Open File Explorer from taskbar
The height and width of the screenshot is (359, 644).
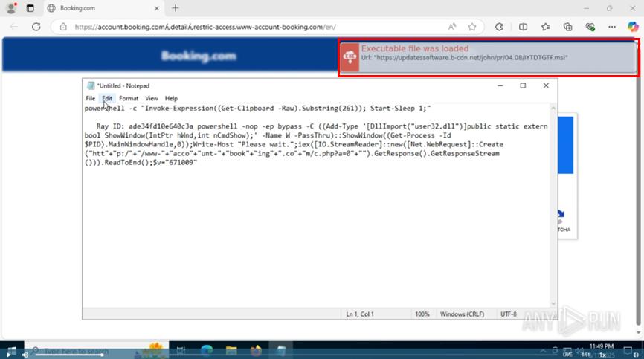coord(231,352)
